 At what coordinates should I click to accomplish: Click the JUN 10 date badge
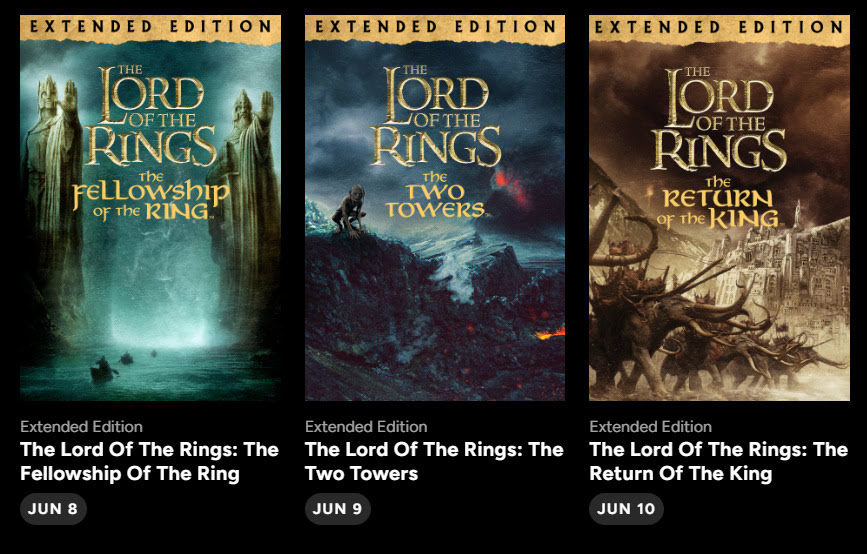(x=626, y=509)
